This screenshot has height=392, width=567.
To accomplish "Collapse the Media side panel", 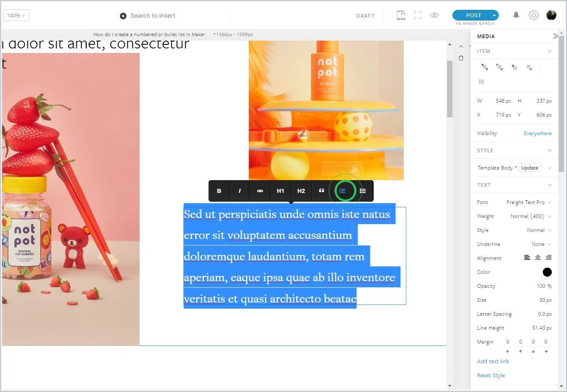I will click(555, 36).
